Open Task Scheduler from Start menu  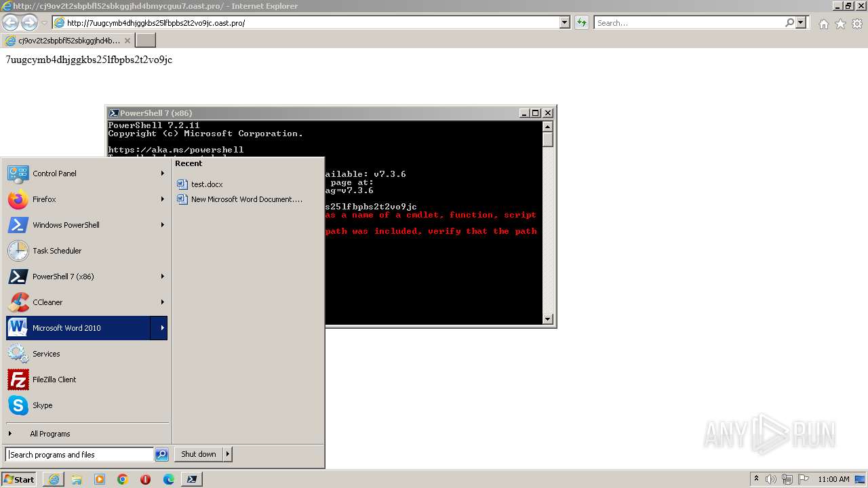point(86,251)
